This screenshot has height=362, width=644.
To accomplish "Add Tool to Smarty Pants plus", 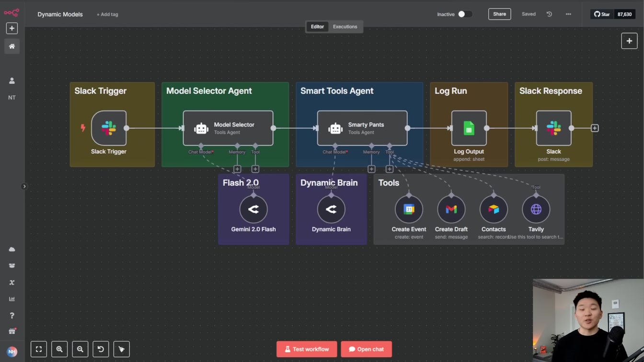I will click(x=390, y=169).
